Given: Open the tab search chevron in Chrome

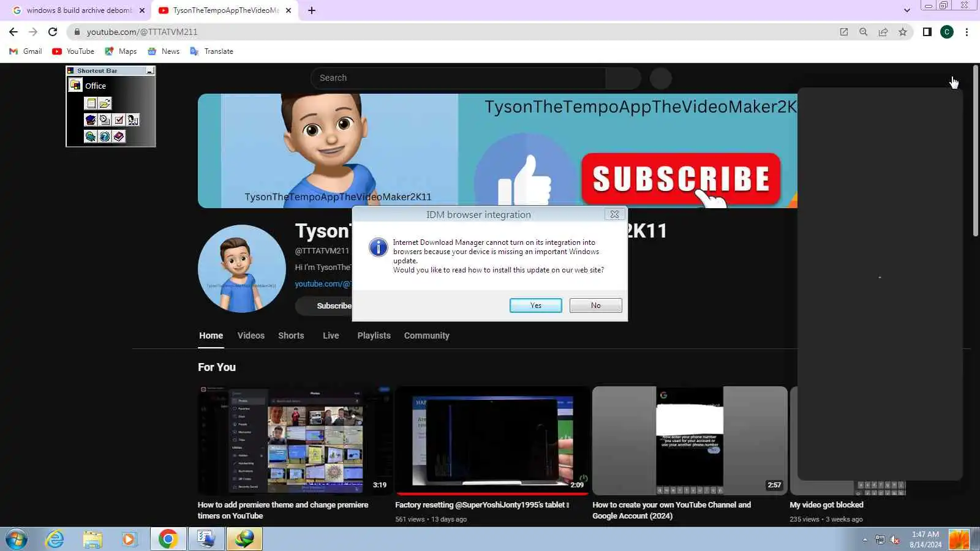Looking at the screenshot, I should pos(907,10).
